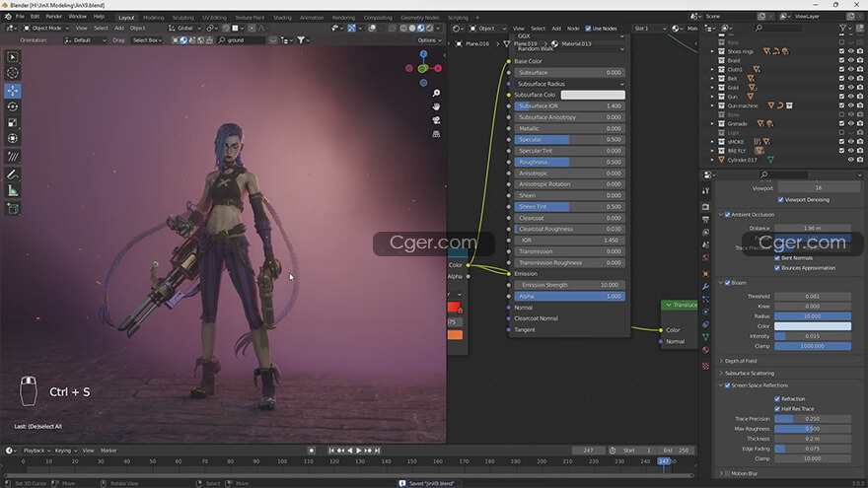Screen dimensions: 868x488
Task: Activate the Scale tool
Action: 13,123
